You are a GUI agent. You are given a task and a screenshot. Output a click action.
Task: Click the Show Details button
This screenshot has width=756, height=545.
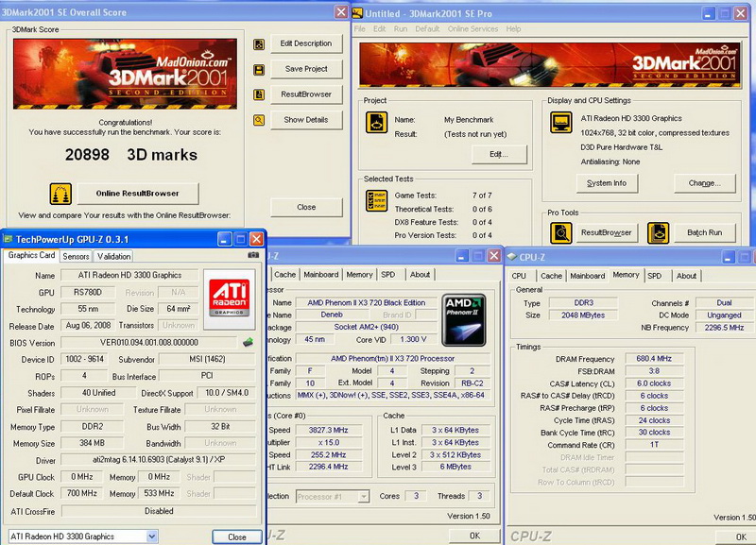point(306,120)
